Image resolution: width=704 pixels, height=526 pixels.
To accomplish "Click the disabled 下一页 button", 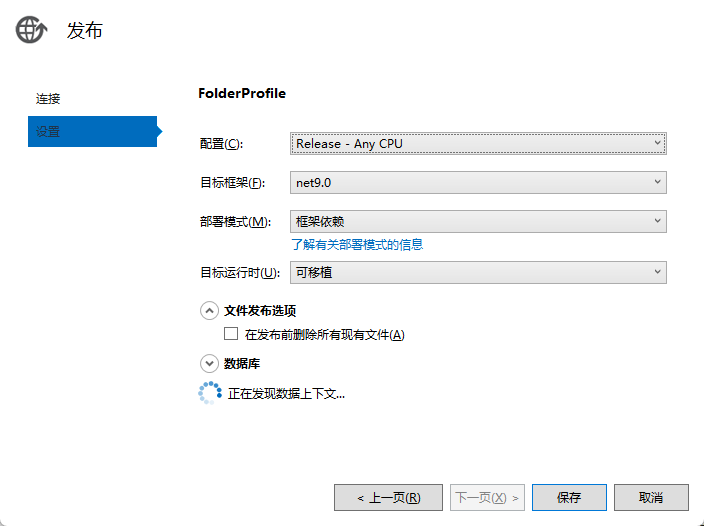I will (x=487, y=497).
